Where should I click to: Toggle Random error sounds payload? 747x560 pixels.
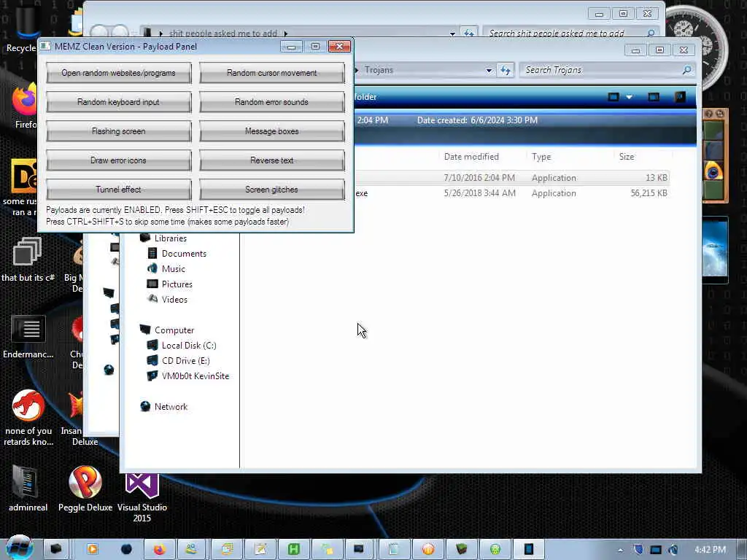[271, 102]
